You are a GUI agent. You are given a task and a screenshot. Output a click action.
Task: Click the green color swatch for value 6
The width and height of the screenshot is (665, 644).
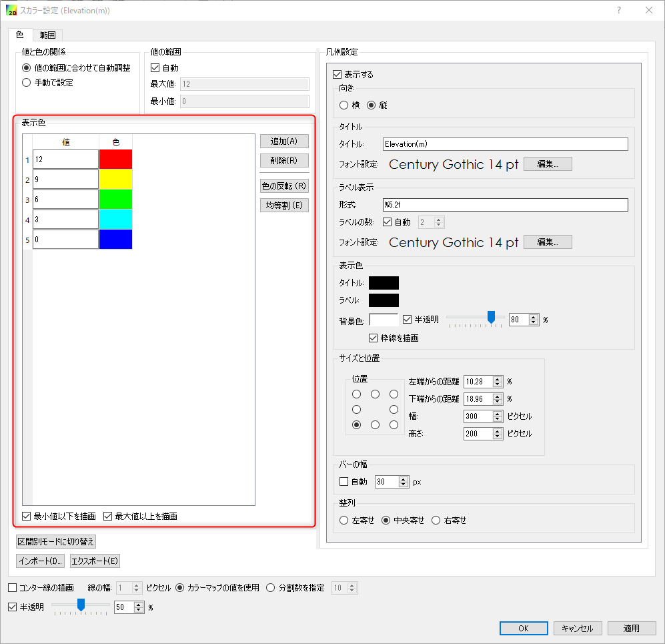116,200
